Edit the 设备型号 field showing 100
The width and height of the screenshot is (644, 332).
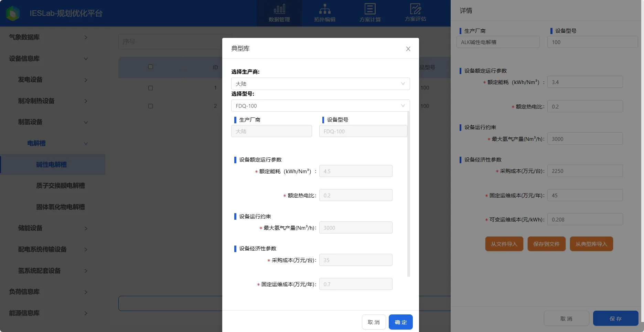coord(592,42)
